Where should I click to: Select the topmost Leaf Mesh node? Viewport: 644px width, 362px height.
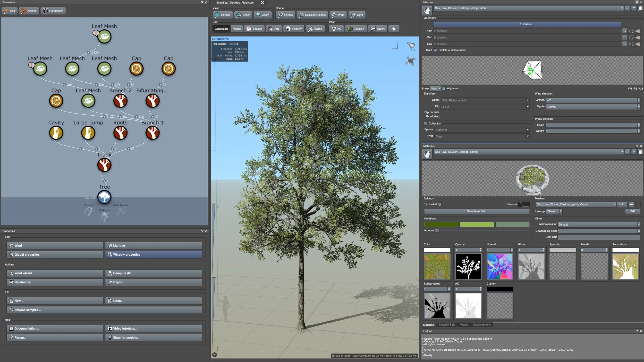104,37
